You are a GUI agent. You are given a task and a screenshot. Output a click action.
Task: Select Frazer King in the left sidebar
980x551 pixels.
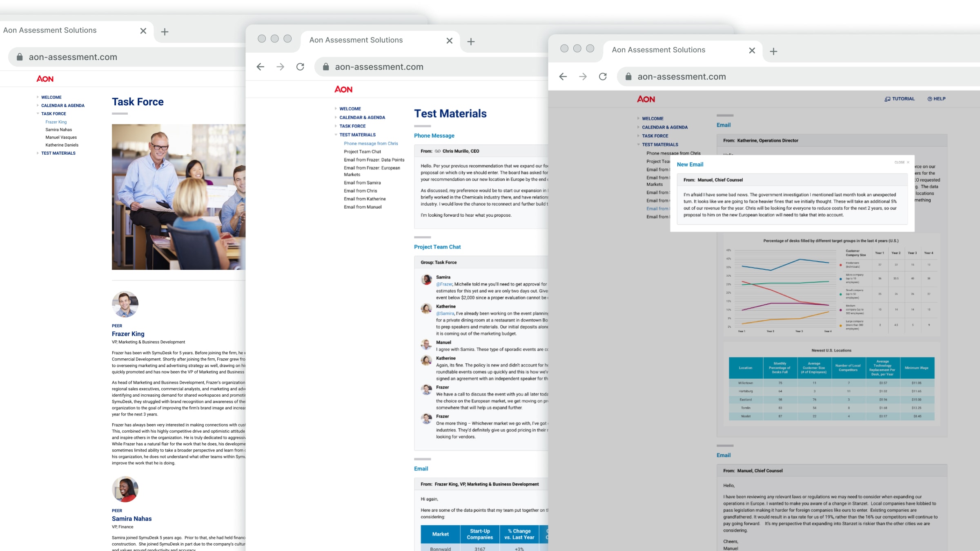pyautogui.click(x=56, y=122)
